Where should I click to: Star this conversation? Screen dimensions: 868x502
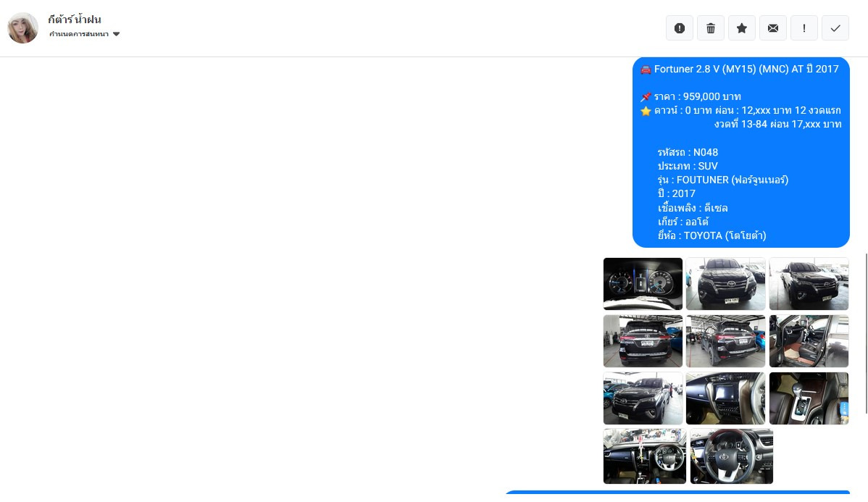pyautogui.click(x=741, y=28)
